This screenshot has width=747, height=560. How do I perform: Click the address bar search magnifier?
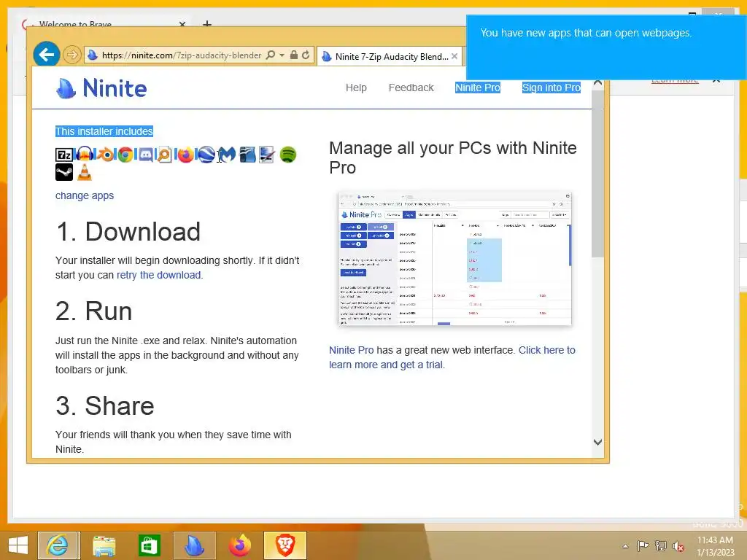click(270, 55)
